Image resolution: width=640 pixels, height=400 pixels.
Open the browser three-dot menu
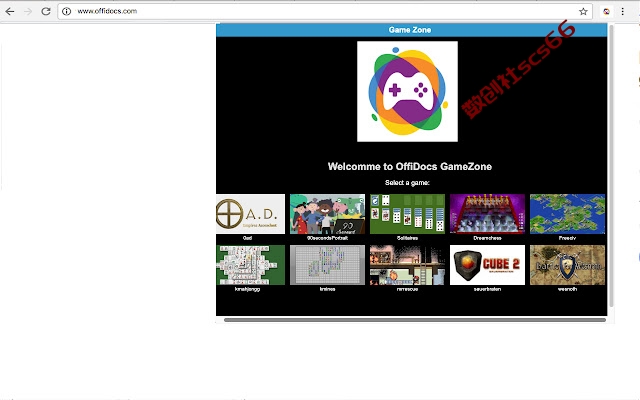pyautogui.click(x=622, y=11)
